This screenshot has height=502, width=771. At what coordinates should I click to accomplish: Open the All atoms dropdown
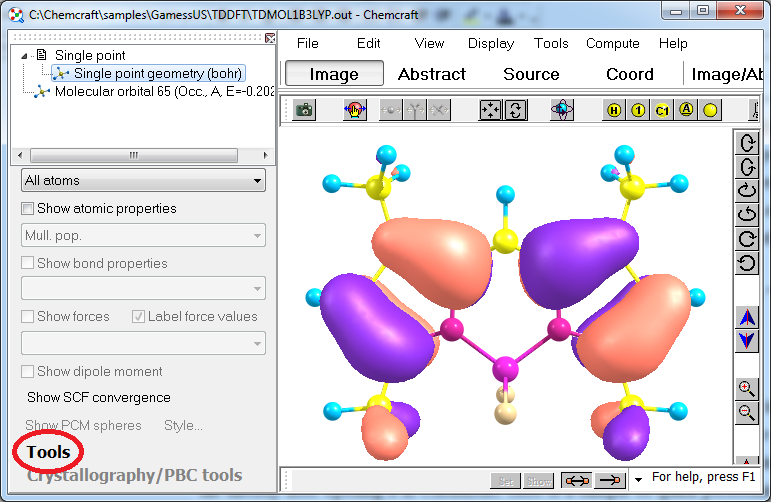coord(143,181)
